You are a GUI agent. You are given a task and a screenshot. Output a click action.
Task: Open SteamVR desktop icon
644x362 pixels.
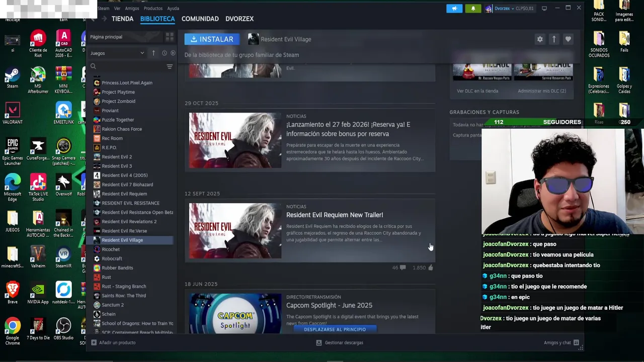[x=63, y=257]
